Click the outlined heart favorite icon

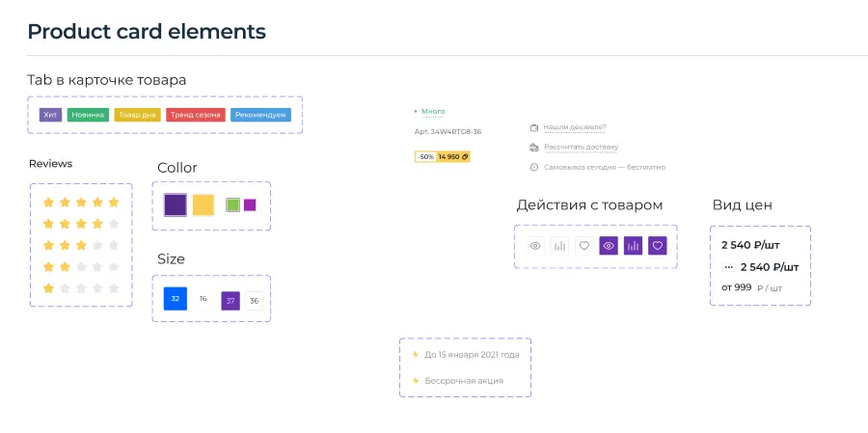[x=584, y=246]
